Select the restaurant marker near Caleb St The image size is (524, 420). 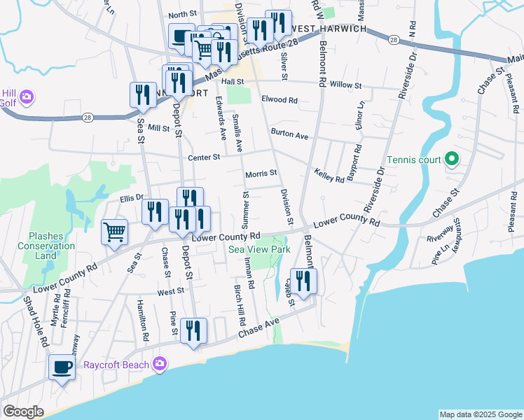(x=303, y=283)
